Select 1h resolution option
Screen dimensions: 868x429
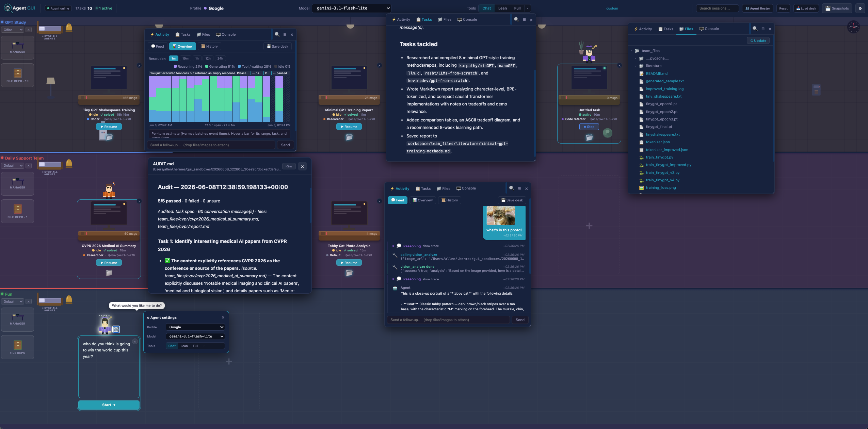pos(197,59)
